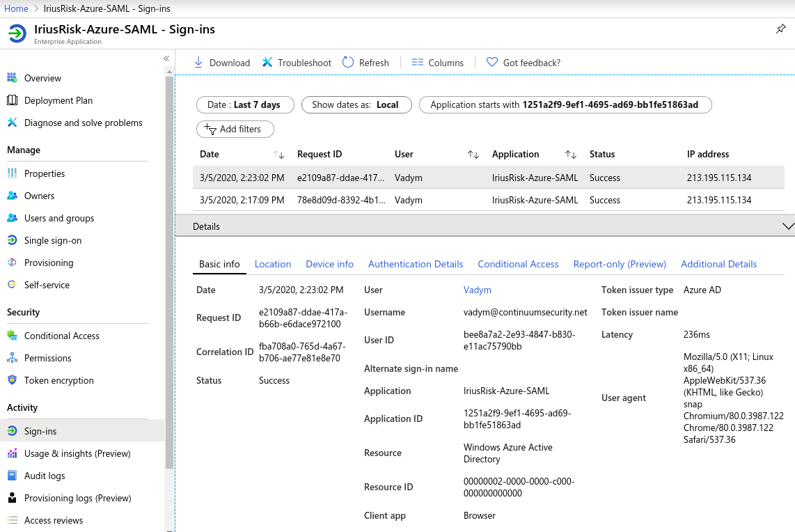Click the IriusRisk enterprise application logo

point(17,34)
